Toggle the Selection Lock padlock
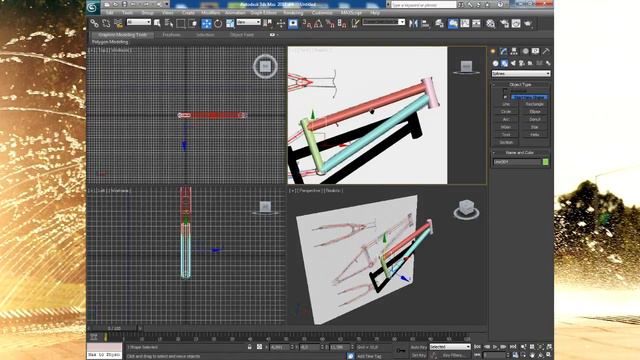640x360 pixels. [x=249, y=347]
